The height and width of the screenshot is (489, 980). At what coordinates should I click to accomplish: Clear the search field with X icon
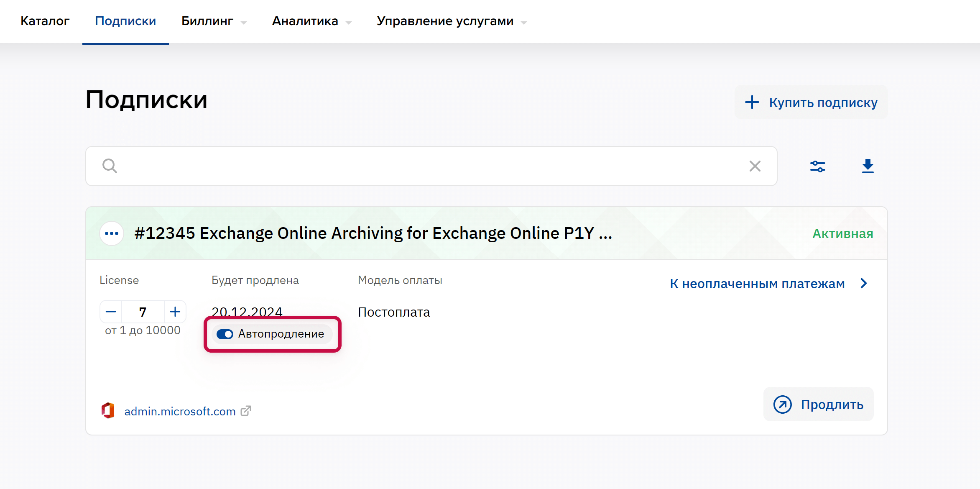(755, 166)
